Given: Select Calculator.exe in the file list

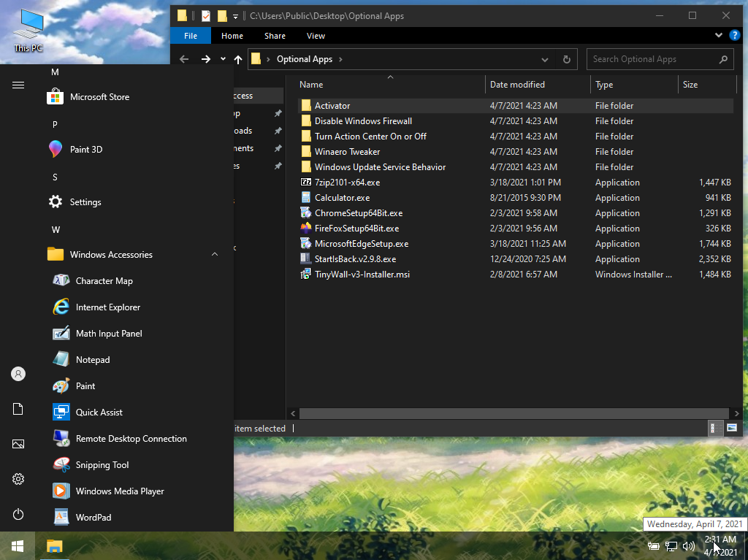Looking at the screenshot, I should pos(515,197).
